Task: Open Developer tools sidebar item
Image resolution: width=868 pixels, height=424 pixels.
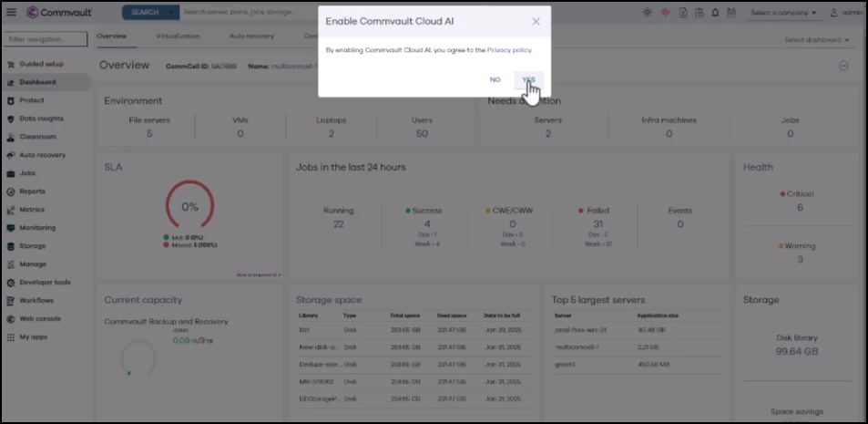Action: pyautogui.click(x=46, y=282)
